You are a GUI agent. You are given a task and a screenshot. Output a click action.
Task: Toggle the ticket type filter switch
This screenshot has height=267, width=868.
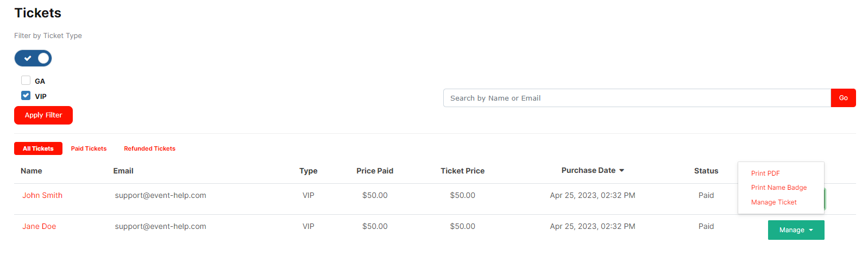click(x=33, y=58)
